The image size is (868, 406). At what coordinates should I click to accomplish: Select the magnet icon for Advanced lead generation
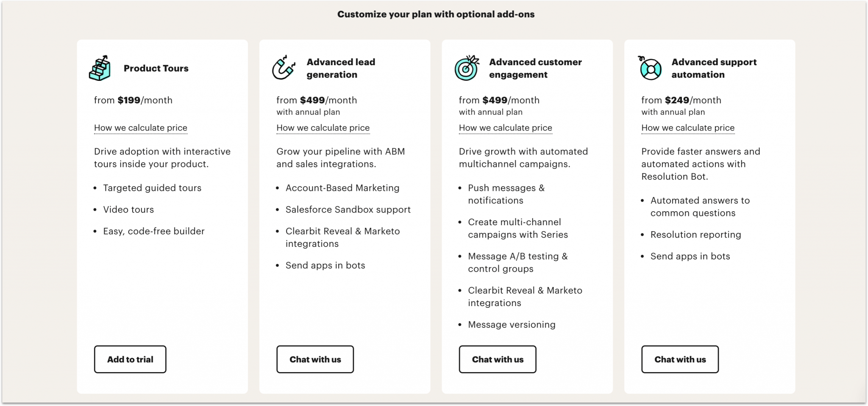coord(282,68)
